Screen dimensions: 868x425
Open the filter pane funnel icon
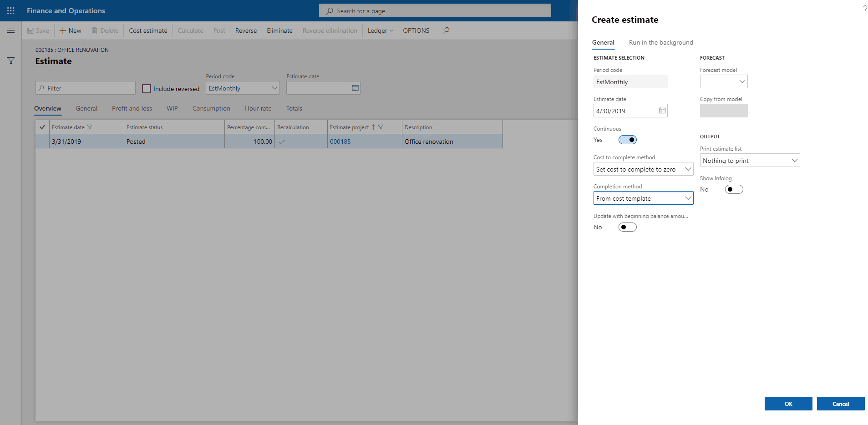coord(11,61)
